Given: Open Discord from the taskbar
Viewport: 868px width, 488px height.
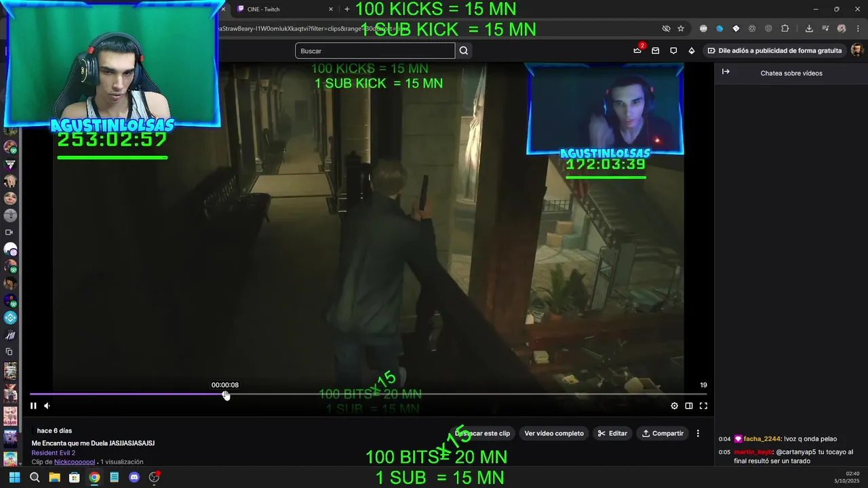Looking at the screenshot, I should coord(134,477).
